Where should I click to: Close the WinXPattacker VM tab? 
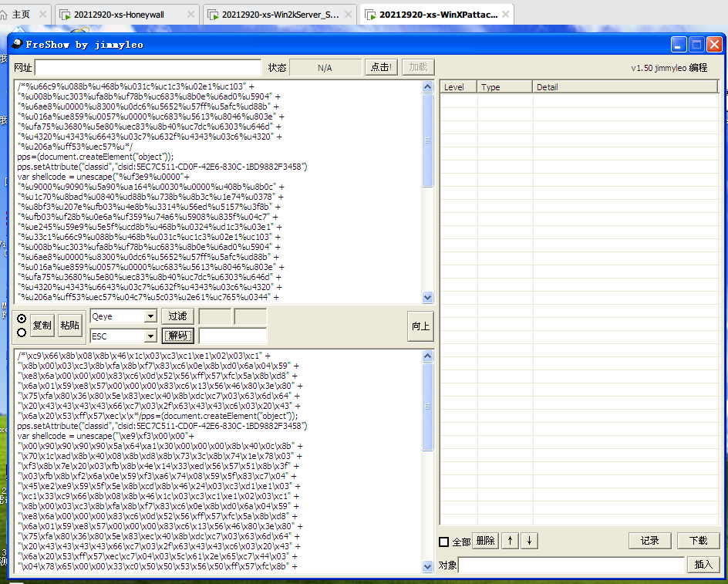(506, 15)
